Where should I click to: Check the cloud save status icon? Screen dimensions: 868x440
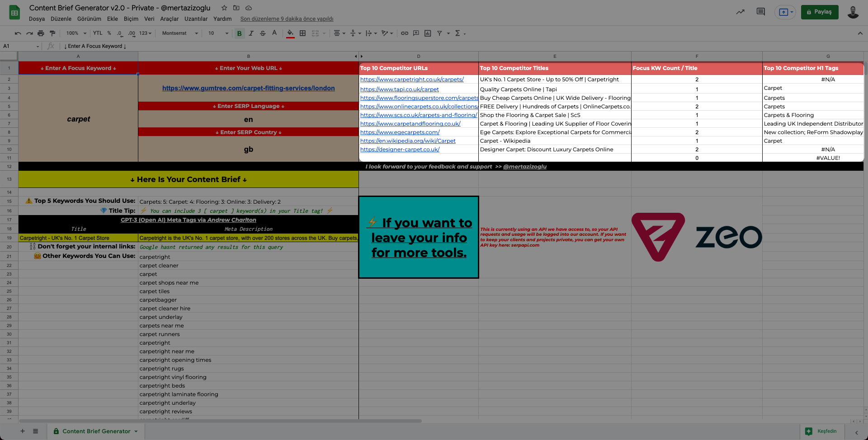(249, 8)
